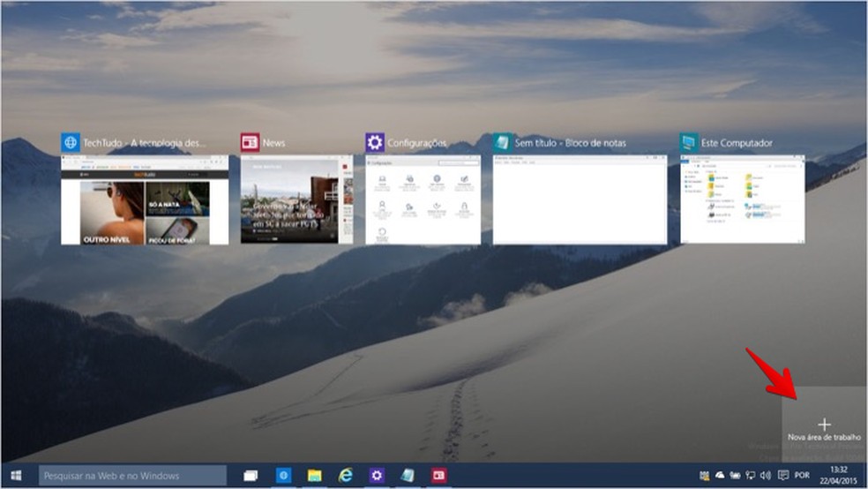
Task: Select the News app window thumbnail
Action: [296, 199]
